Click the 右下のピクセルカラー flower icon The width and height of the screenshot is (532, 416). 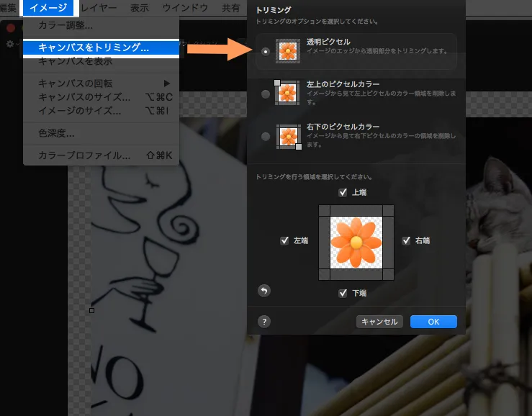click(x=289, y=137)
